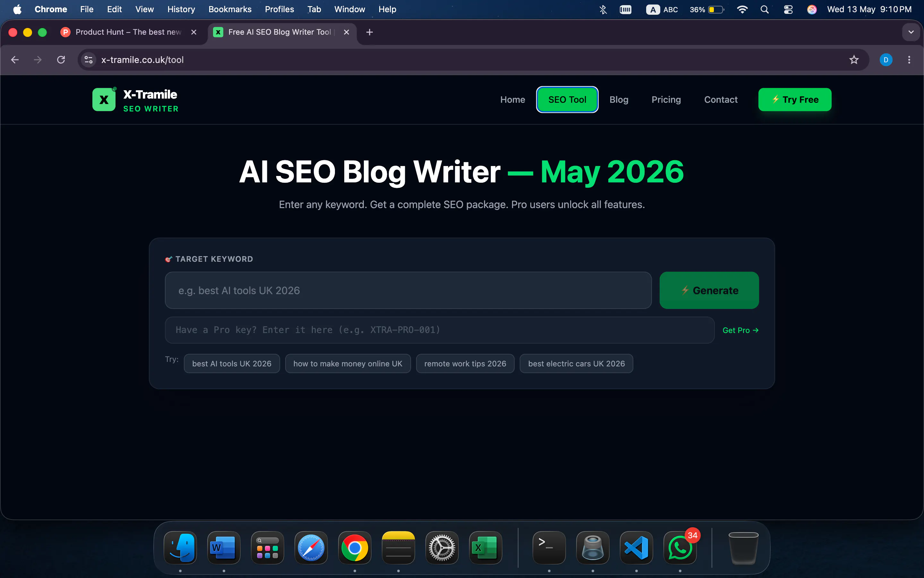Select the SEO Tool nav button
The width and height of the screenshot is (924, 578).
coord(567,100)
